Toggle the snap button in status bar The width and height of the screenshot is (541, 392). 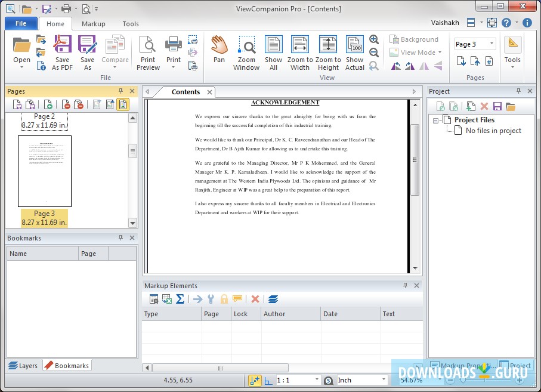point(255,380)
